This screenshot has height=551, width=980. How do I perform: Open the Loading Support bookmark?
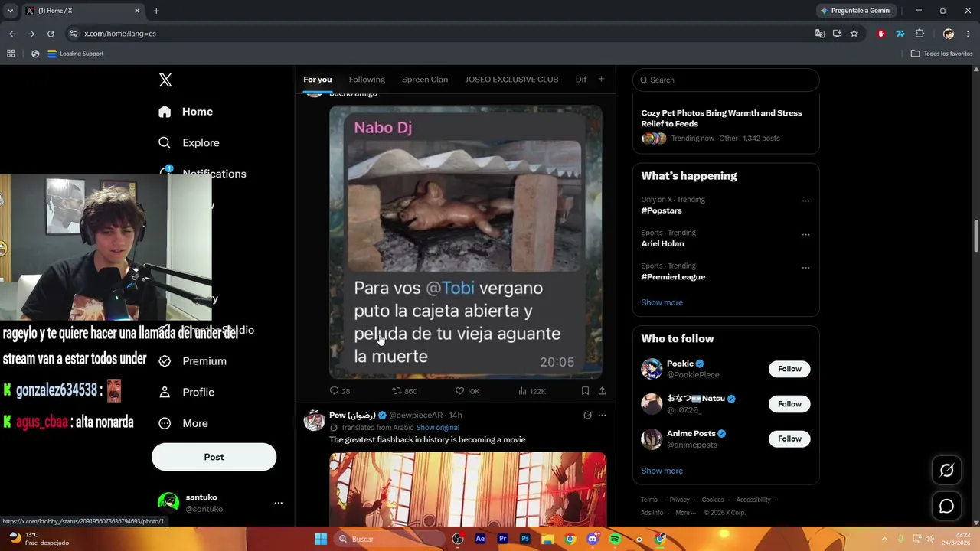click(75, 54)
